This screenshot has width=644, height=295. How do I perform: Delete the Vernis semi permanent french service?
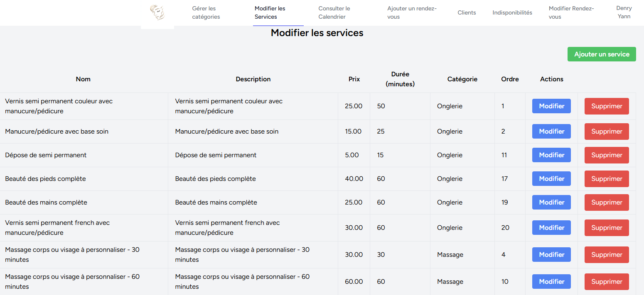[607, 227]
